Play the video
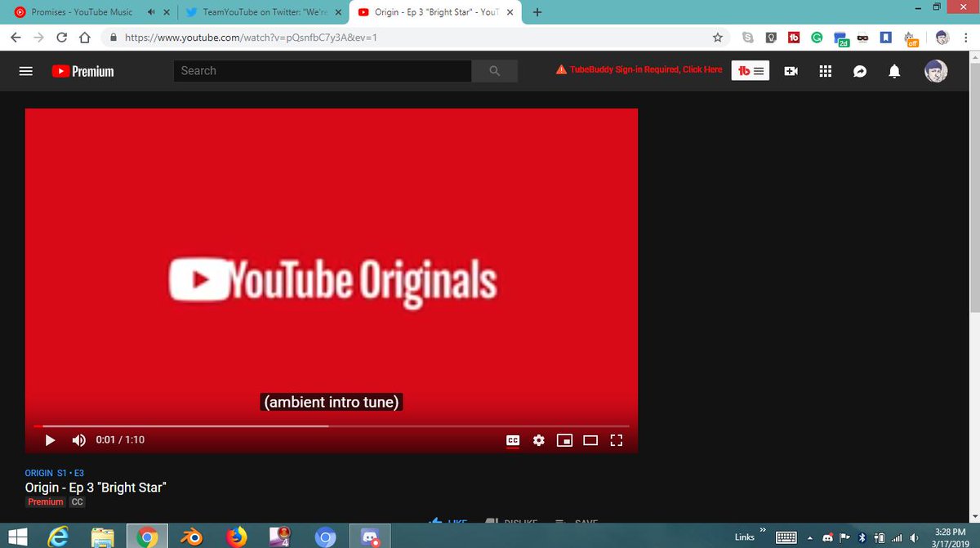The height and width of the screenshot is (548, 980). point(49,440)
